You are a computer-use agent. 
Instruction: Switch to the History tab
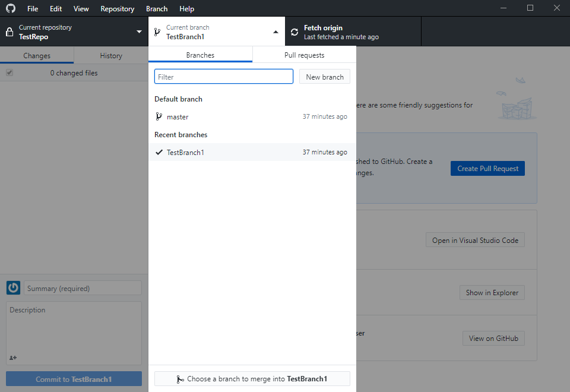111,56
